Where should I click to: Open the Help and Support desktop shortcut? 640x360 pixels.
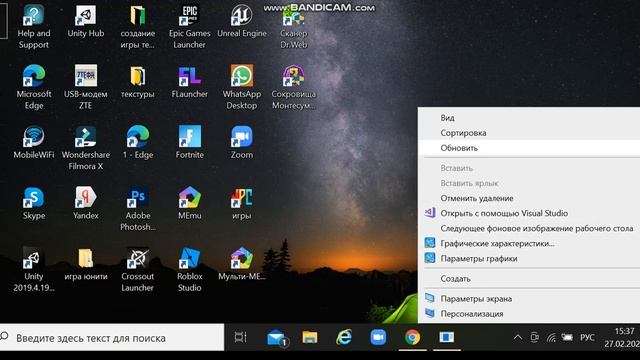coord(33,27)
